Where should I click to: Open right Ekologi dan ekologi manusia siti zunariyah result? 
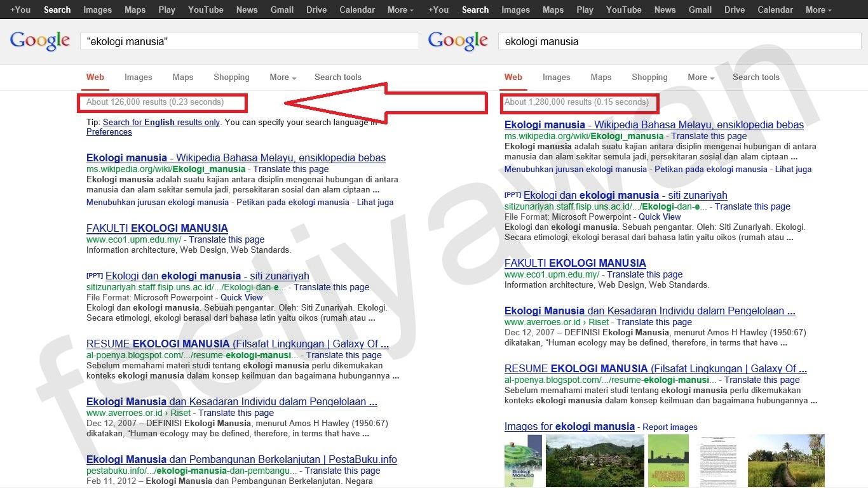coord(625,195)
